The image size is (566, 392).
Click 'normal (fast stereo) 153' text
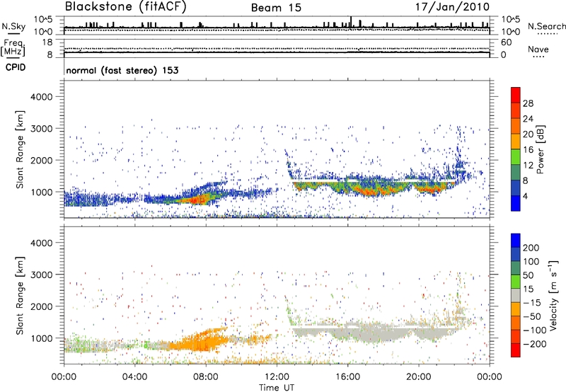(122, 71)
